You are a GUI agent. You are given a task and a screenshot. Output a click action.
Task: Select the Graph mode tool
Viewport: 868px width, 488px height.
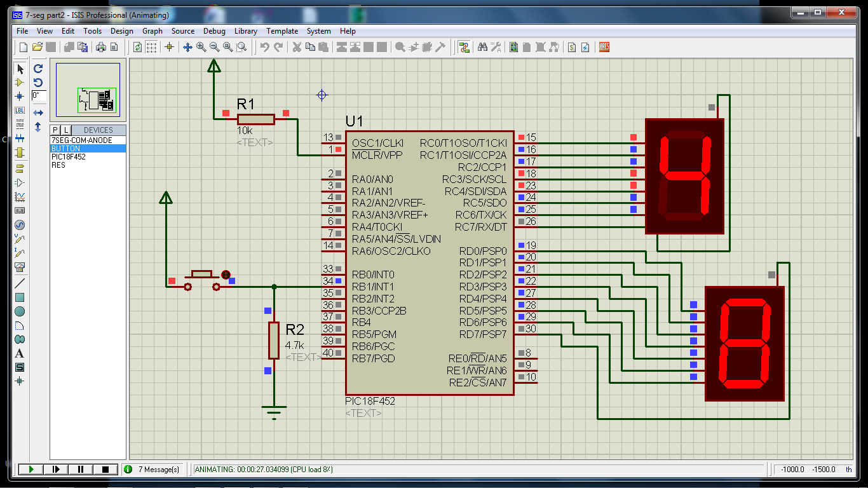(x=19, y=197)
